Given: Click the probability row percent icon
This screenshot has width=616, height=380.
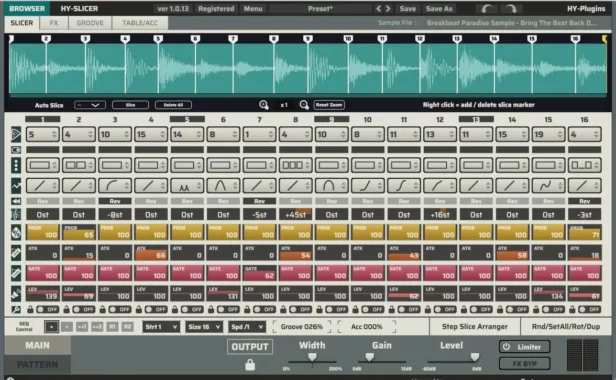Looking at the screenshot, I should click(x=16, y=232).
